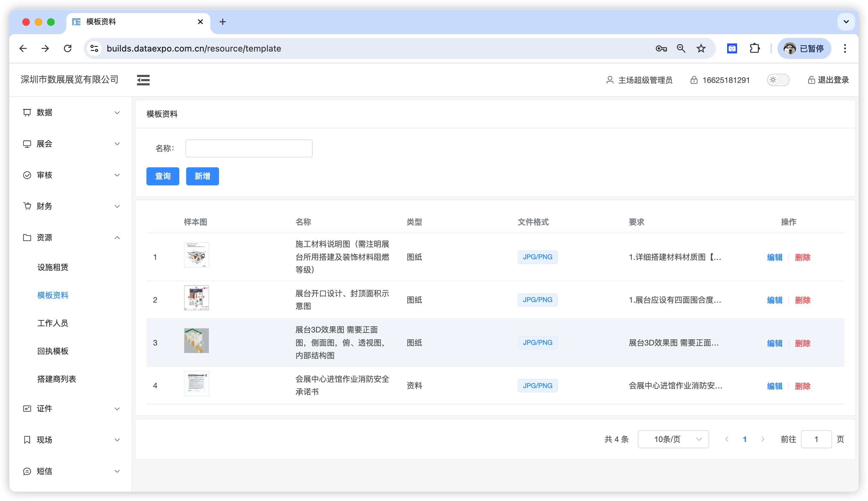This screenshot has width=868, height=501.
Task: Click the password key icon in address bar
Action: pos(661,48)
